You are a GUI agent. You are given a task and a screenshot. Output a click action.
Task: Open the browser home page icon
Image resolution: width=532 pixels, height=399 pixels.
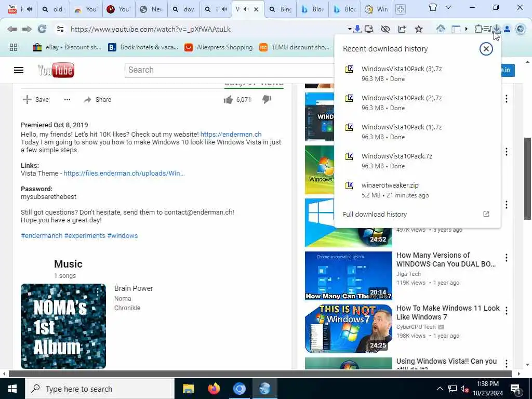pyautogui.click(x=441, y=29)
